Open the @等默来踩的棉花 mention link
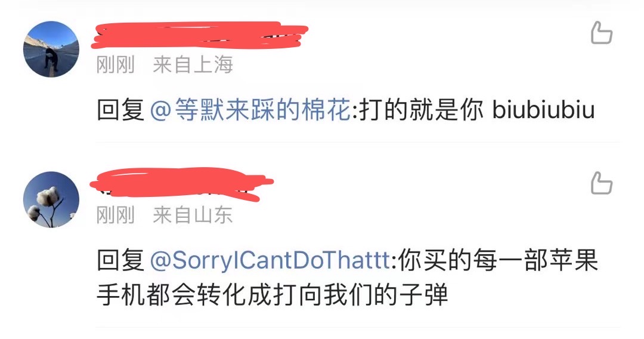This screenshot has width=644, height=339. 250,110
